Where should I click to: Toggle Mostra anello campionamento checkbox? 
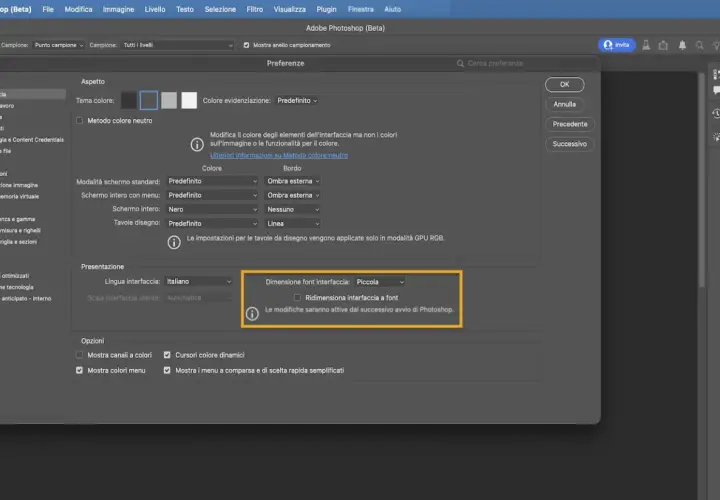coord(247,45)
